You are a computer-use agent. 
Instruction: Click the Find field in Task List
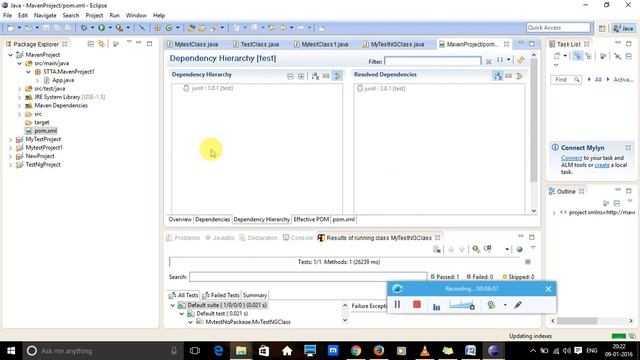[x=565, y=80]
